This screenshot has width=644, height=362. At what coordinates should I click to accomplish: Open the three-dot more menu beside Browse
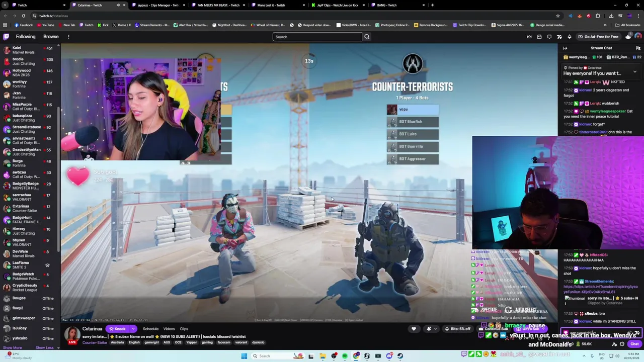click(68, 37)
